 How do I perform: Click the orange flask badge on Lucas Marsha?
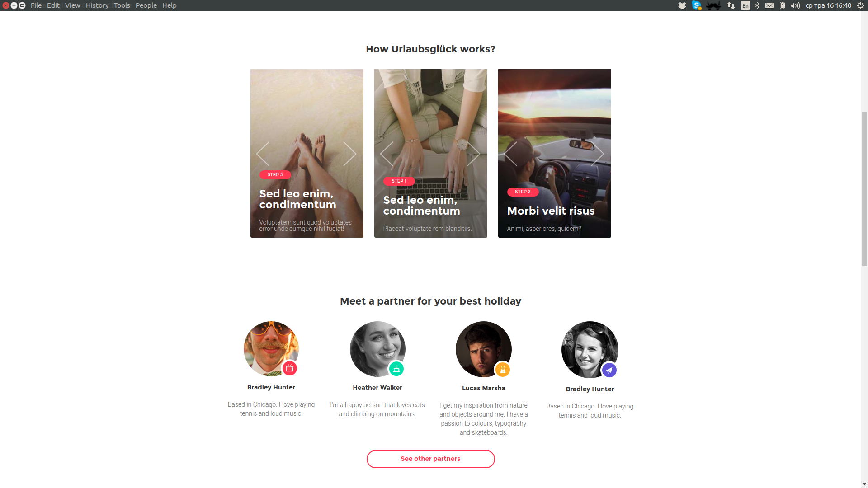[x=502, y=370]
